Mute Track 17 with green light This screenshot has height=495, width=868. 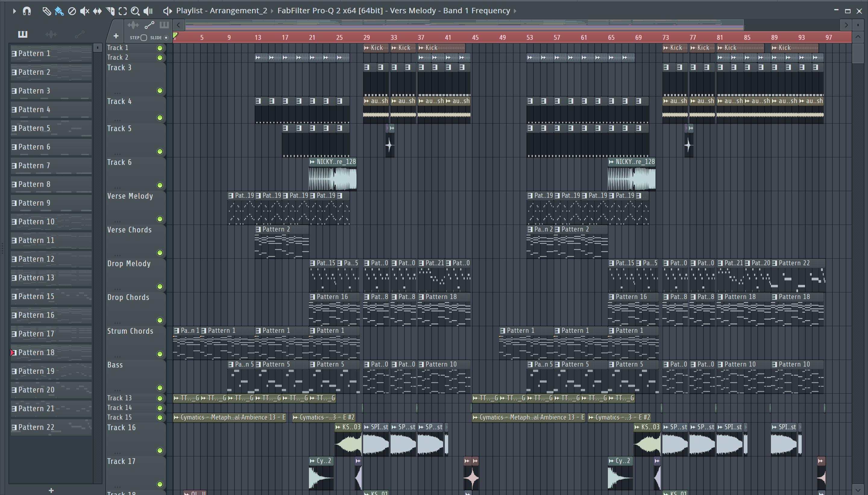pos(159,484)
